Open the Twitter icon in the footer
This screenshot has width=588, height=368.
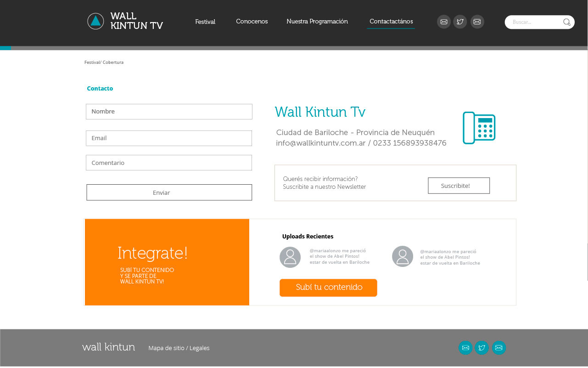pyautogui.click(x=482, y=348)
